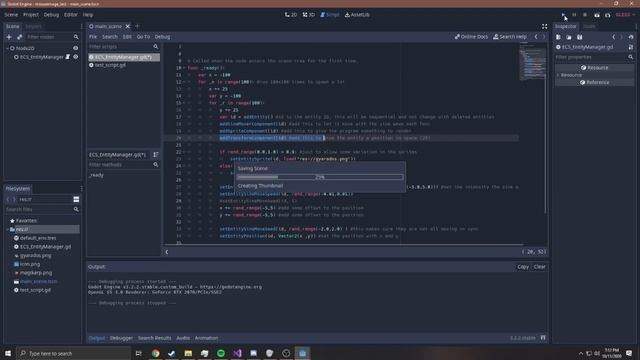Open the Editor menu
Viewport: 640px width, 360px height.
coord(71,15)
